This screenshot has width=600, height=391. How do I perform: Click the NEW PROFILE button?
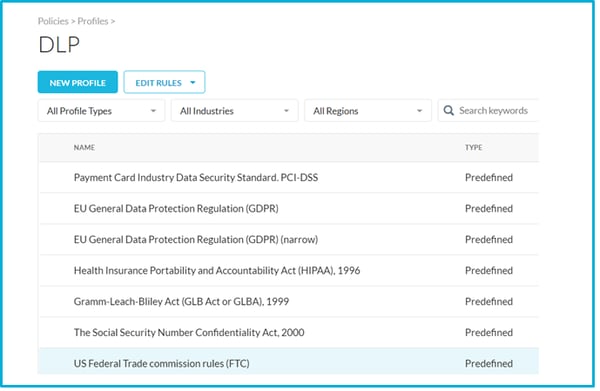tap(78, 82)
